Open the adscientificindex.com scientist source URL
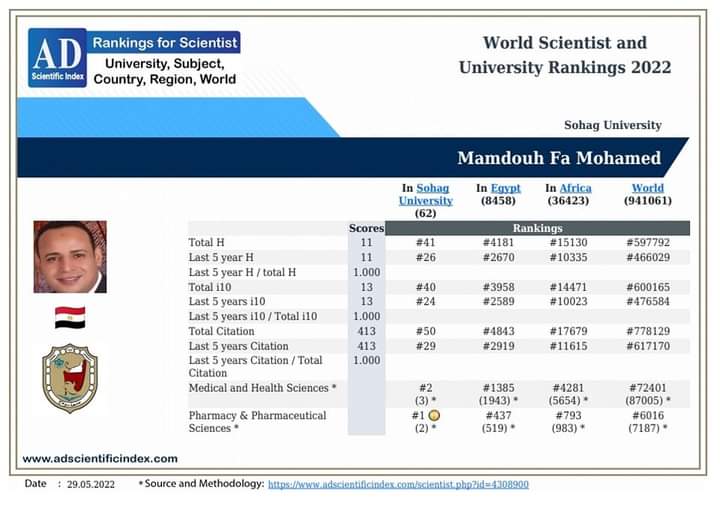 click(x=398, y=484)
